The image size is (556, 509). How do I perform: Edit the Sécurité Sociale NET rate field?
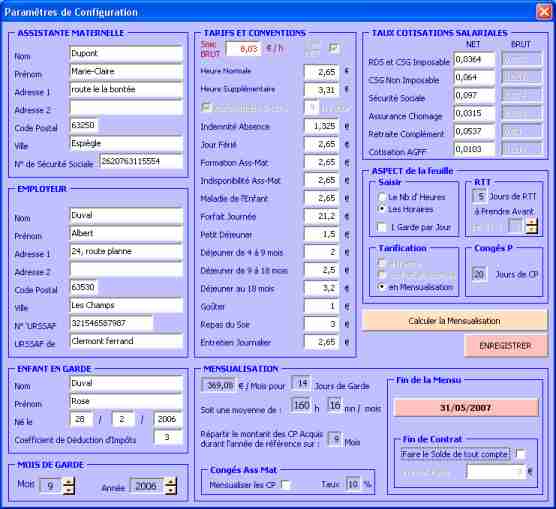tap(474, 95)
